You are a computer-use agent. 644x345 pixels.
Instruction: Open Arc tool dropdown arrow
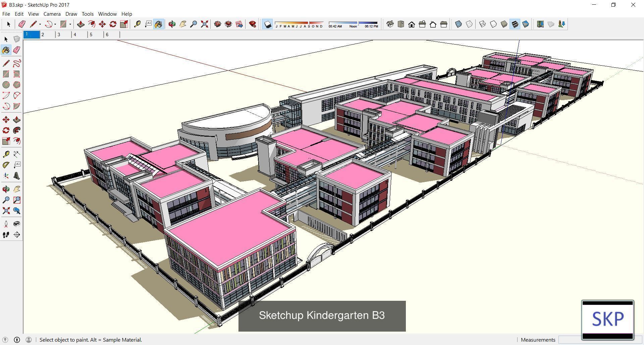point(55,24)
